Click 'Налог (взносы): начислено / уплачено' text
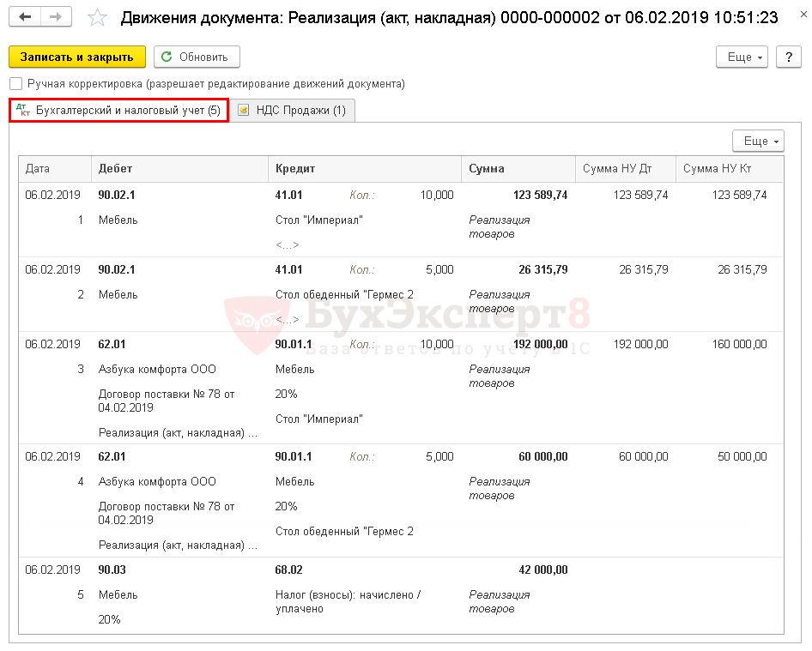The height and width of the screenshot is (651, 812). 348,601
